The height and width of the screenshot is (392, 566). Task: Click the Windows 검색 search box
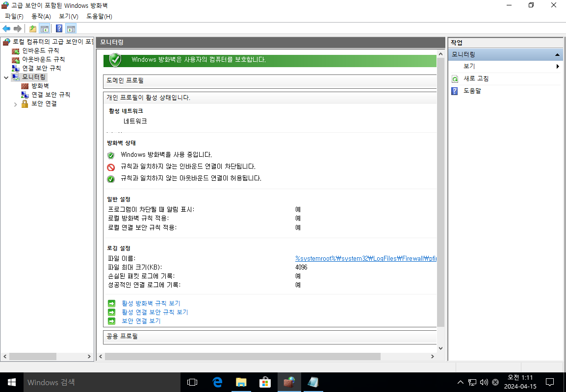[x=102, y=382]
